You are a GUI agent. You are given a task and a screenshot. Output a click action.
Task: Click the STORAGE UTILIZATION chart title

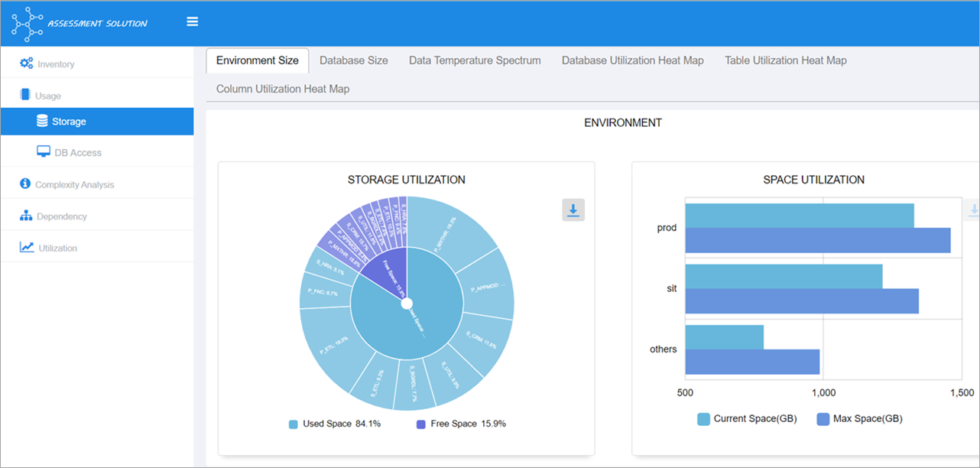point(406,180)
